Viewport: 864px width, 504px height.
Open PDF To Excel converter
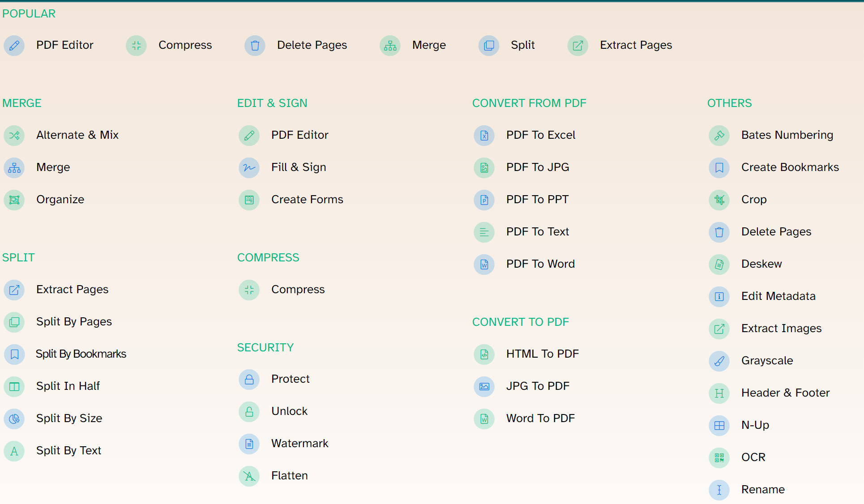click(540, 135)
